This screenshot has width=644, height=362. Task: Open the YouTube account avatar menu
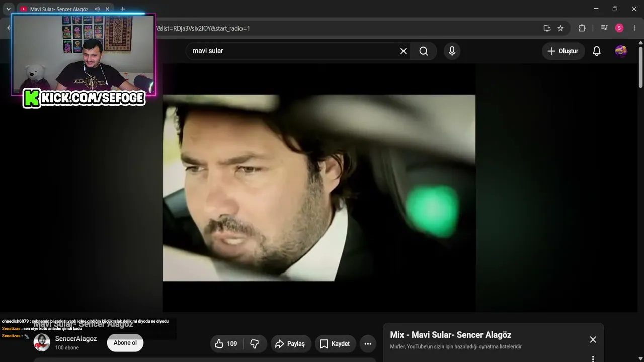click(621, 51)
